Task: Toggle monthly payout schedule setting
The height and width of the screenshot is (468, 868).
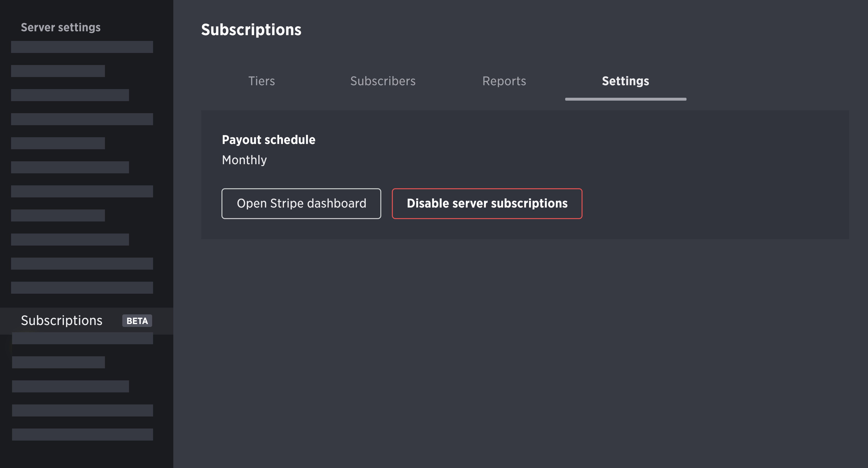Action: [x=244, y=160]
